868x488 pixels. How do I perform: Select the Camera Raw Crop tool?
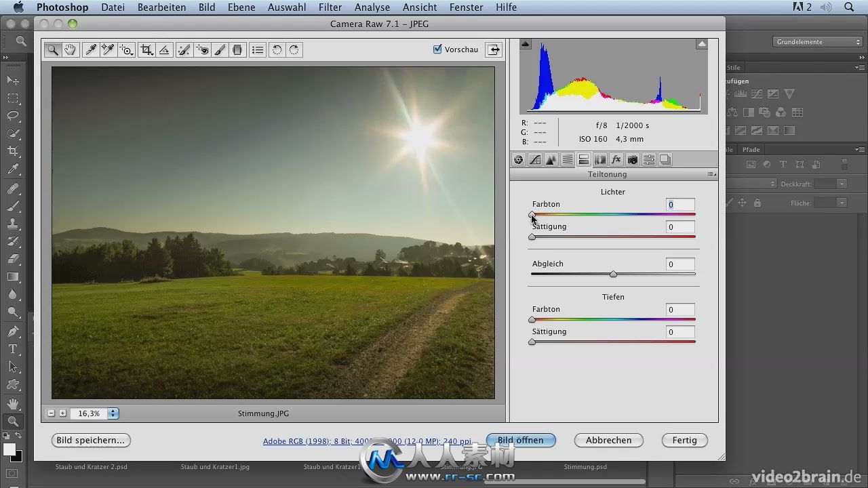(x=146, y=49)
